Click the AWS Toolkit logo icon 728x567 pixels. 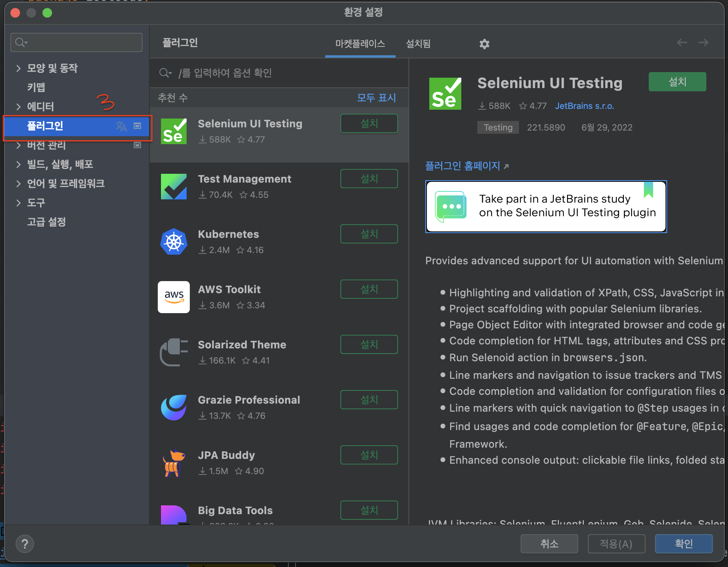174,297
